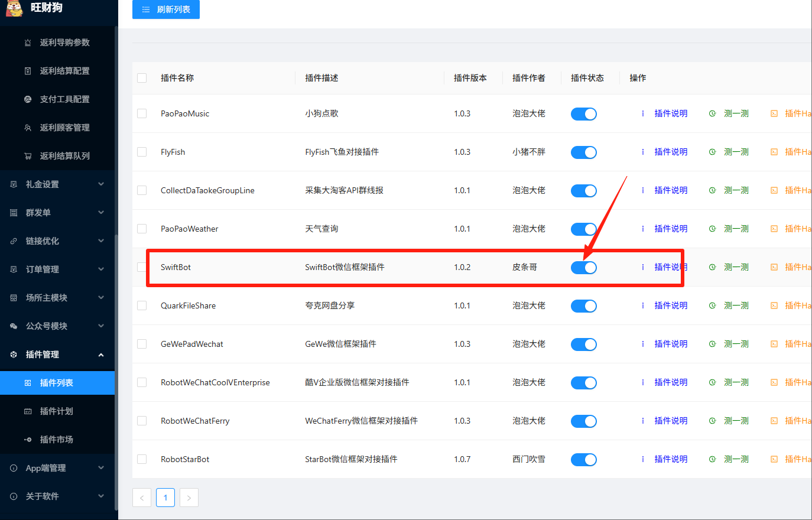Open the 插件计划 menu item
The width and height of the screenshot is (812, 520).
56,411
